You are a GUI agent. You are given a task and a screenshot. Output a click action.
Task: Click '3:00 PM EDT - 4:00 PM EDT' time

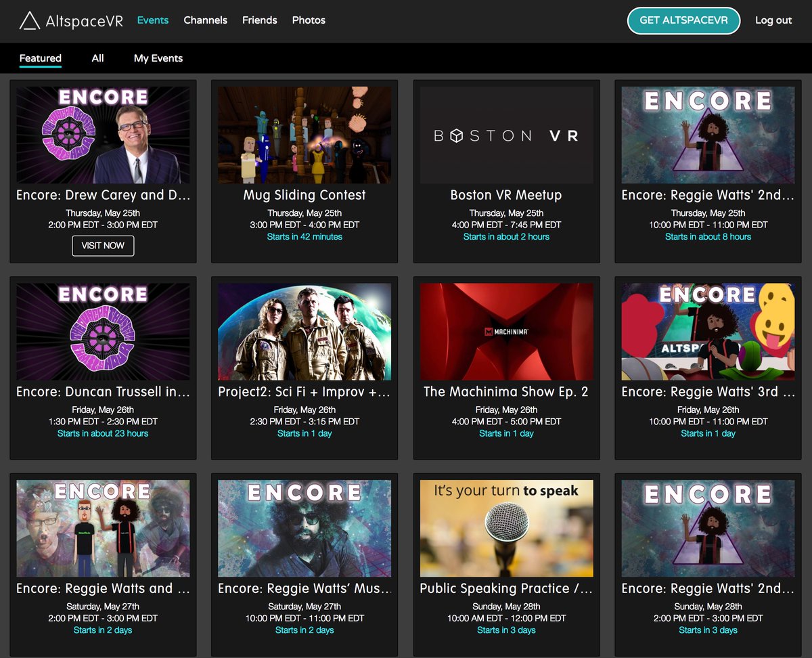tap(304, 225)
